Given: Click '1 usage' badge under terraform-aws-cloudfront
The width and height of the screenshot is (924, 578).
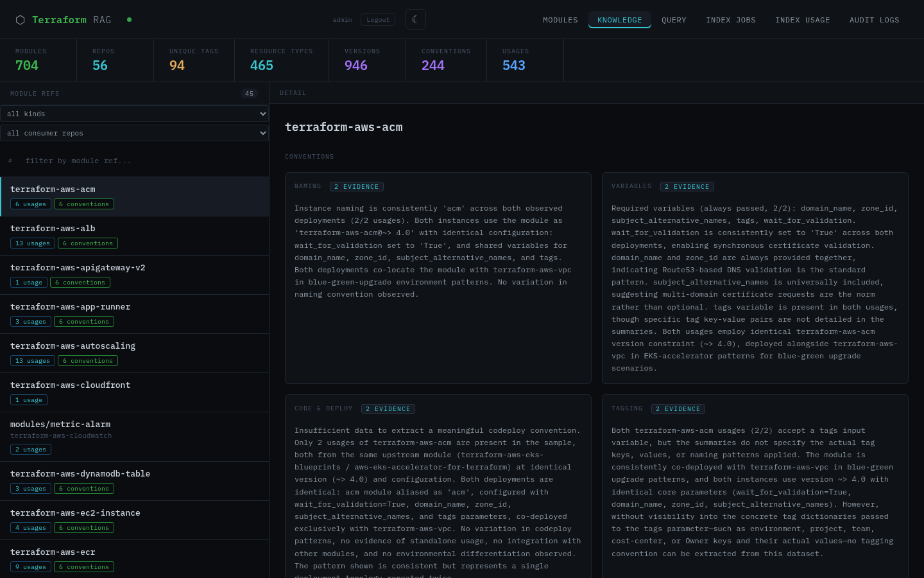Looking at the screenshot, I should point(29,400).
